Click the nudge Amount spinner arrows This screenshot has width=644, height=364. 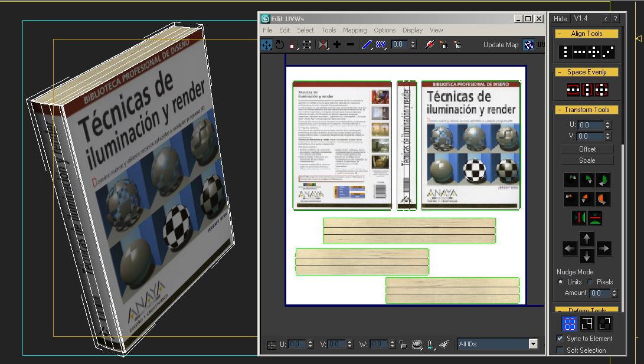click(614, 293)
